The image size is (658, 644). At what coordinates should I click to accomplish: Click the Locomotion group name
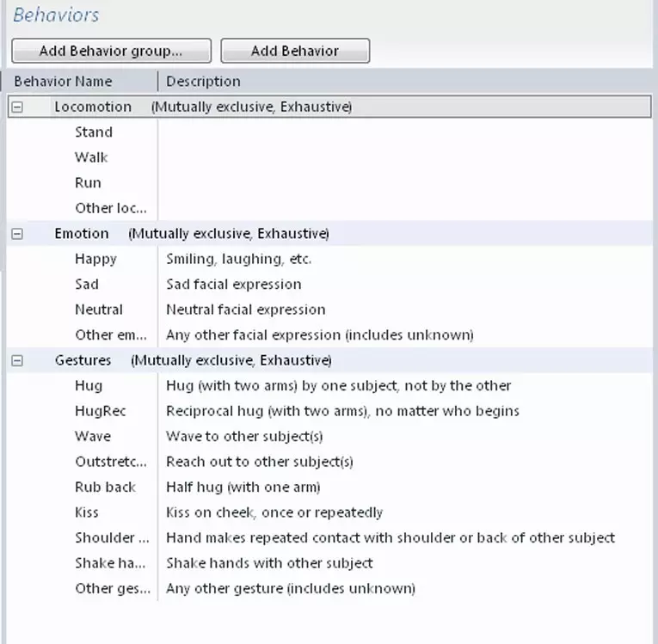93,107
